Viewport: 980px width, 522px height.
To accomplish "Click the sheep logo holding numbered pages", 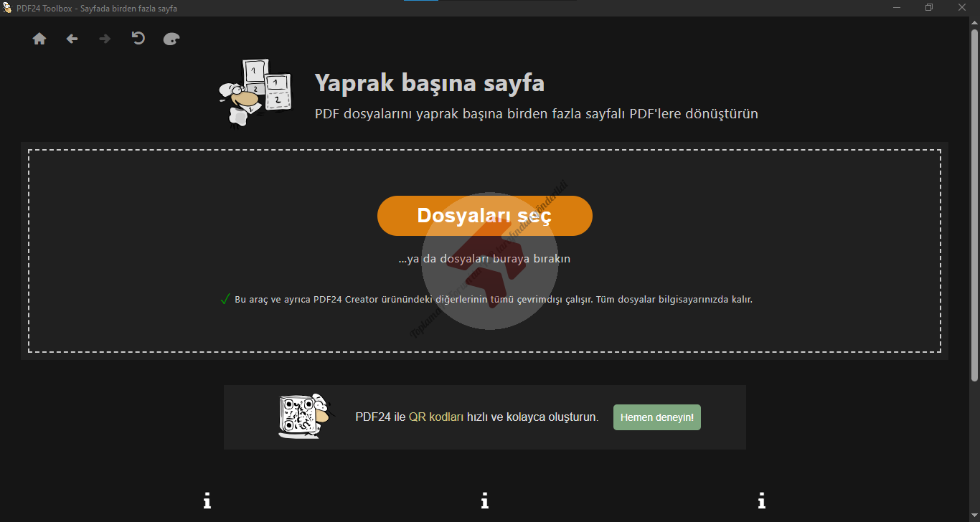I will coord(255,93).
